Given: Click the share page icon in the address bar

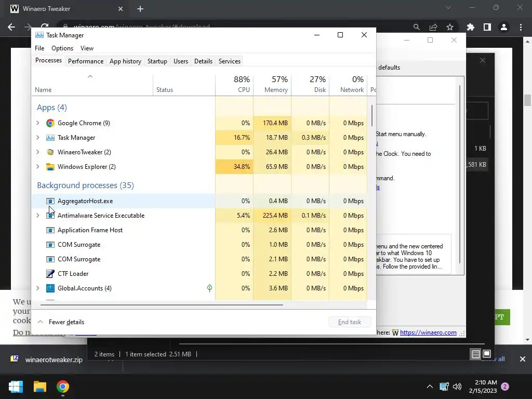Looking at the screenshot, I should 433,27.
